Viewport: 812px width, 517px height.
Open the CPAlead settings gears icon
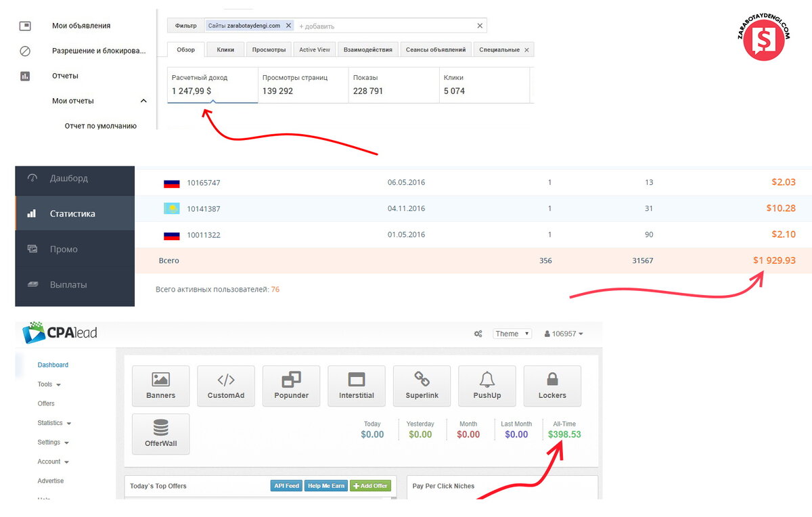tap(478, 334)
